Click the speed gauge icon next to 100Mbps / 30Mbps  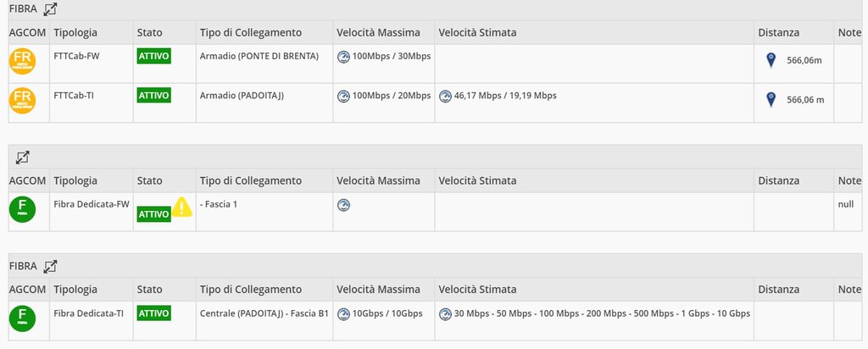343,57
